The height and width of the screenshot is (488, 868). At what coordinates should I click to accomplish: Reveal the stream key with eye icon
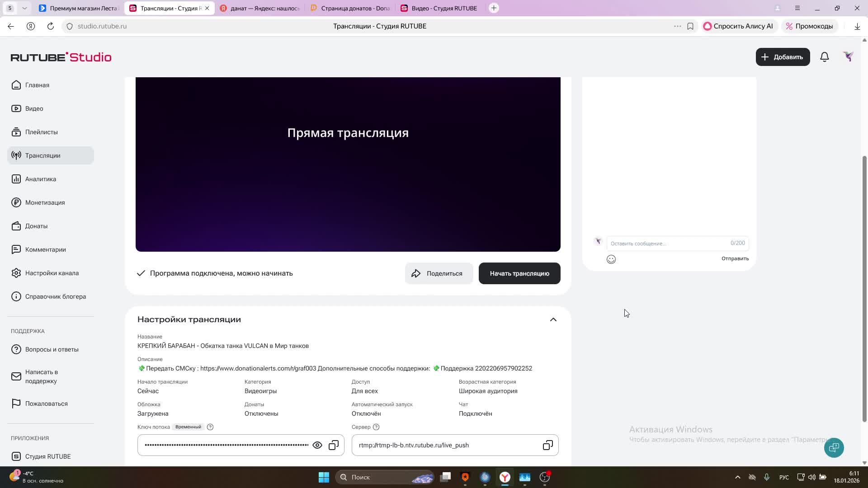click(317, 445)
